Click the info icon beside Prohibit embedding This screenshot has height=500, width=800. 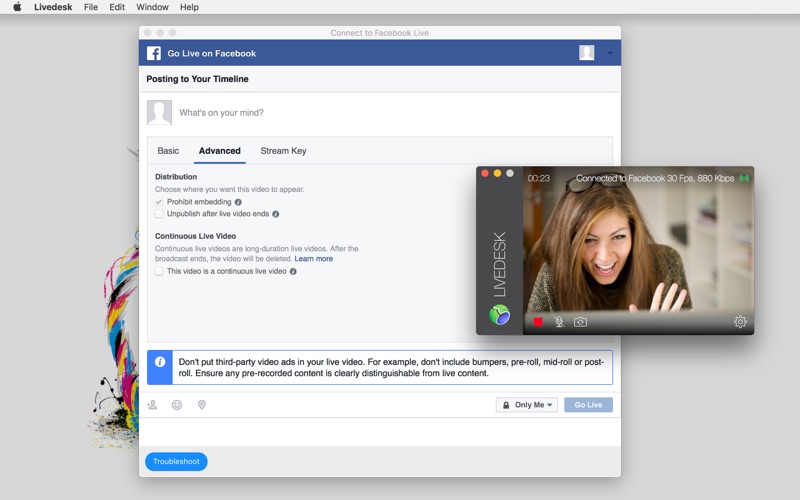(x=238, y=202)
